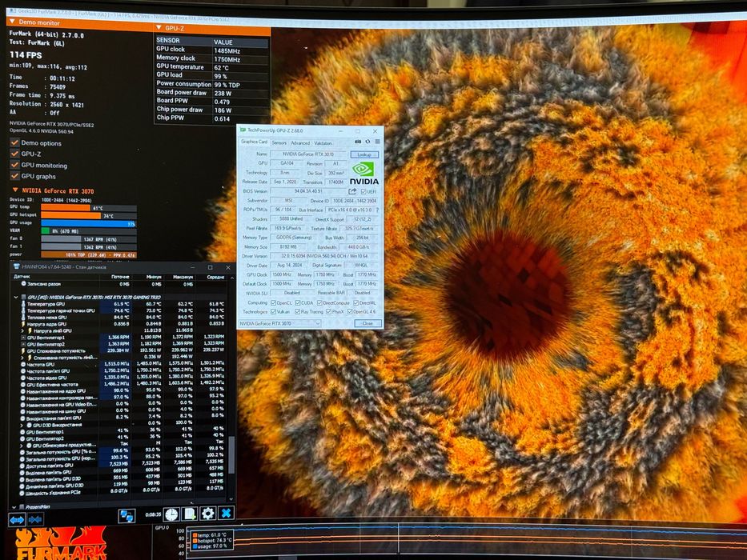This screenshot has height=560, width=747.
Task: Click HWiNFO blue X close-sensors icon
Action: pyautogui.click(x=227, y=513)
